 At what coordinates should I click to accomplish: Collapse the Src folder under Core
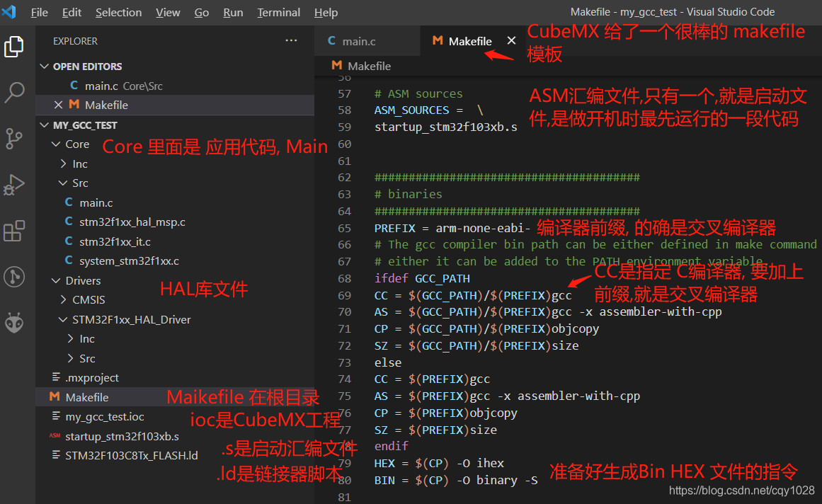[63, 183]
